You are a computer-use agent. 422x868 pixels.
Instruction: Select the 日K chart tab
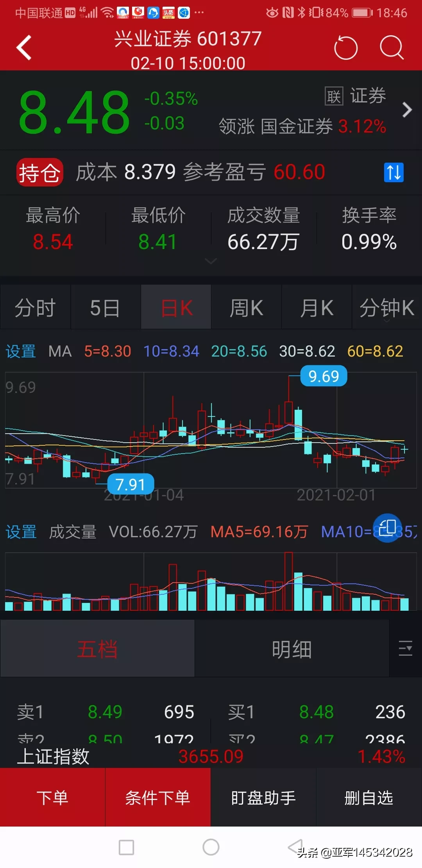176,307
